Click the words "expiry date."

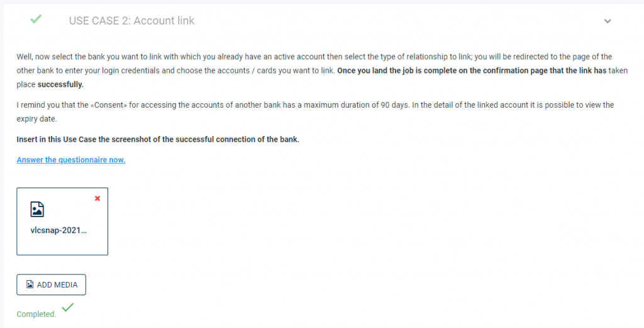[x=36, y=119]
